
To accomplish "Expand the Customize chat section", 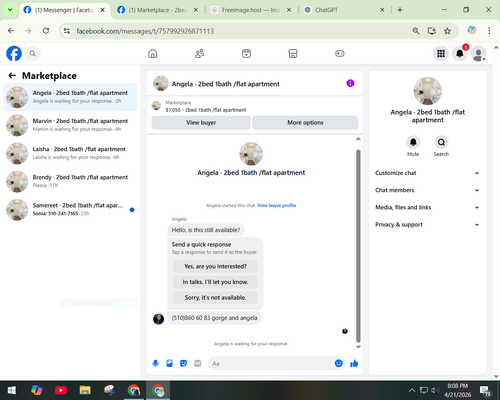I will [427, 173].
